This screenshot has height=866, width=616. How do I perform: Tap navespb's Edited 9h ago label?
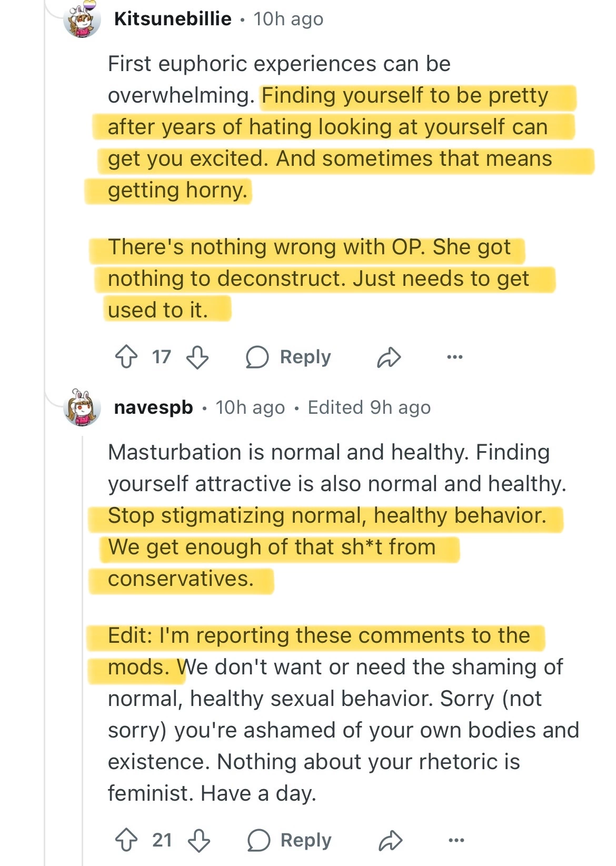tap(369, 407)
